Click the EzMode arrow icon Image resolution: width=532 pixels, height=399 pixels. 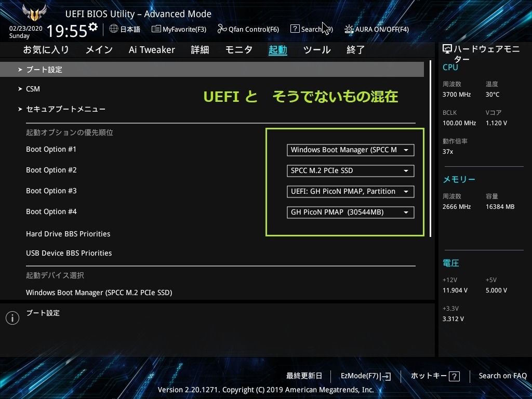coord(386,376)
